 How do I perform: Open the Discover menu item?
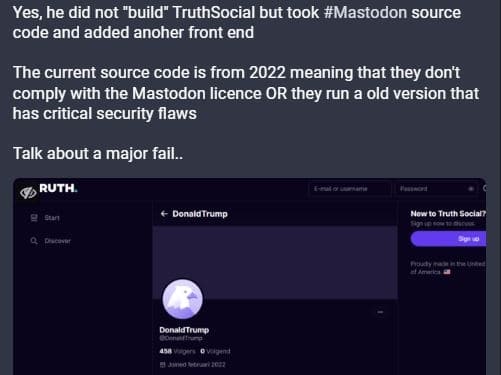(51, 241)
